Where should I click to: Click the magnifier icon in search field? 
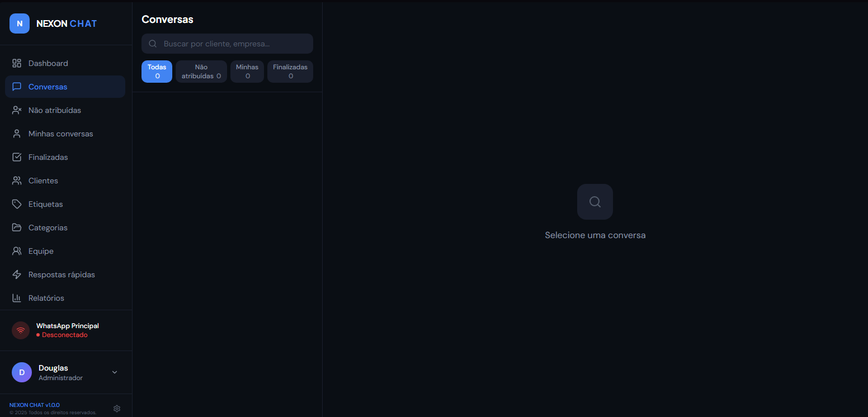click(153, 44)
